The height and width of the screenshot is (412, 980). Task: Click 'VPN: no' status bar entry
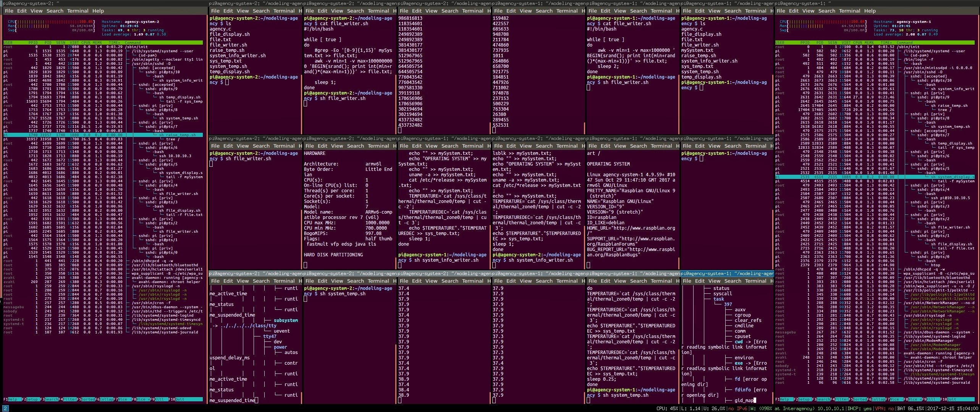(x=885, y=409)
